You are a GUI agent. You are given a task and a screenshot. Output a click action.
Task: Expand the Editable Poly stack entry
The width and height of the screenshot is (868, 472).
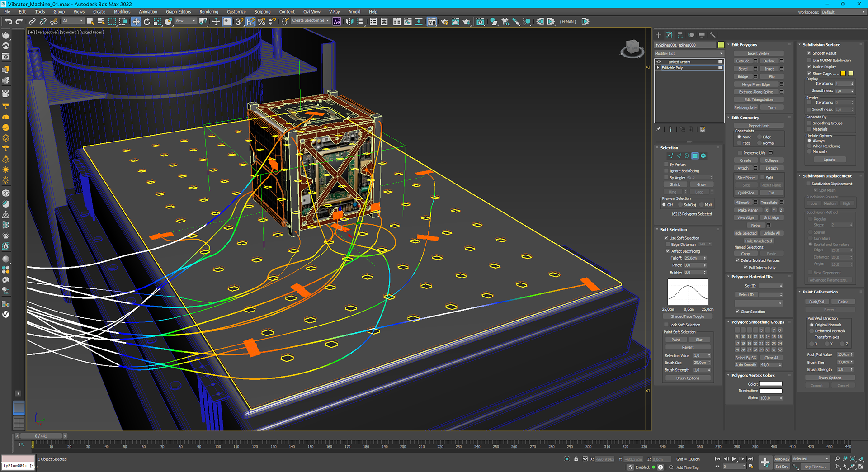tap(658, 68)
